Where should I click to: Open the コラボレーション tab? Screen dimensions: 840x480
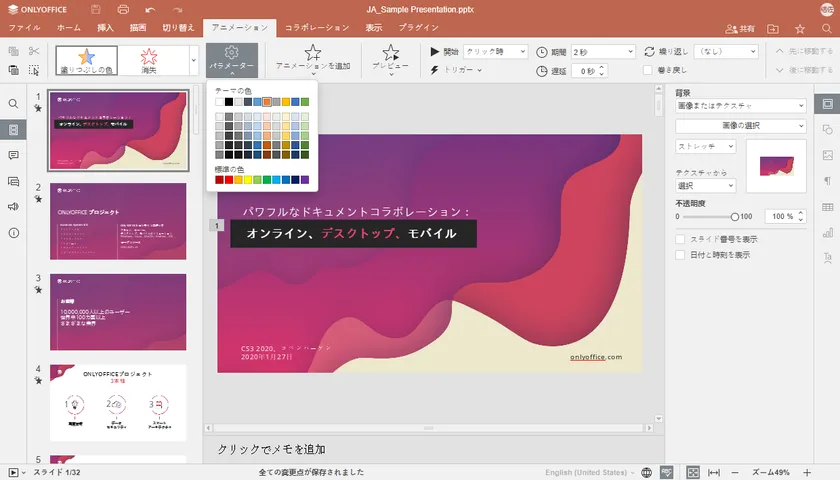click(x=317, y=28)
